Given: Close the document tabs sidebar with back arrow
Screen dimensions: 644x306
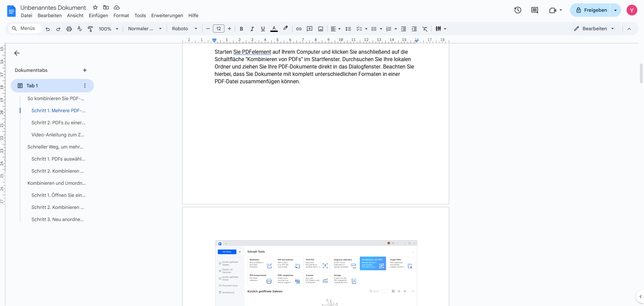Looking at the screenshot, I should pyautogui.click(x=17, y=53).
